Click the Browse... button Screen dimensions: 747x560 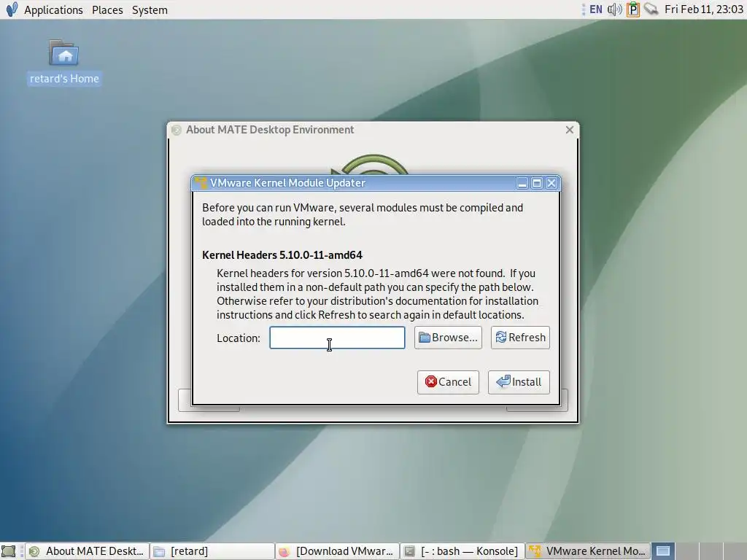click(449, 338)
